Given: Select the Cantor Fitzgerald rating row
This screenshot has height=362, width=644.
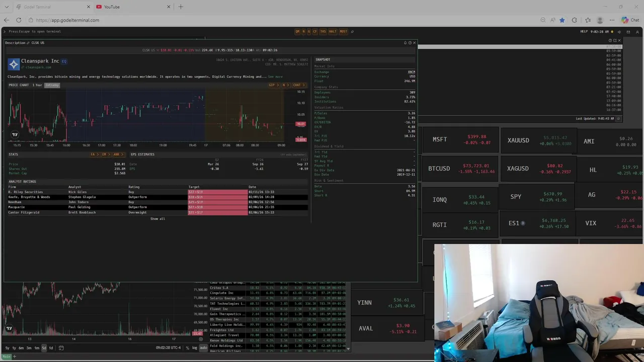Looking at the screenshot, I should point(157,213).
